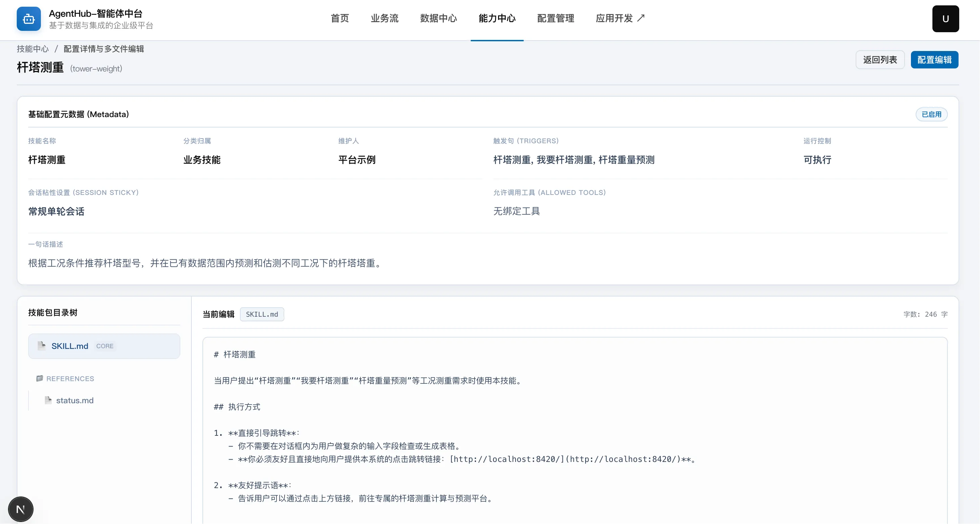Click the Next.js N dev indicator
The width and height of the screenshot is (980, 524).
pos(20,509)
